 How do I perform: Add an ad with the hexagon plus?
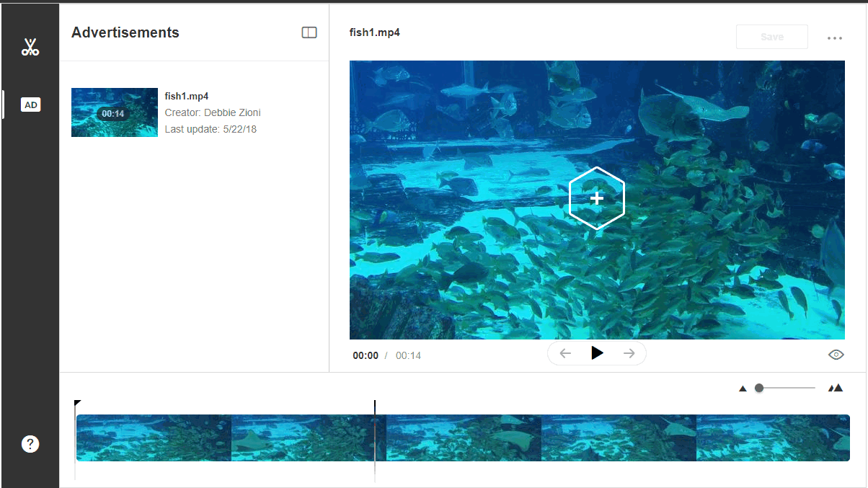click(x=596, y=198)
